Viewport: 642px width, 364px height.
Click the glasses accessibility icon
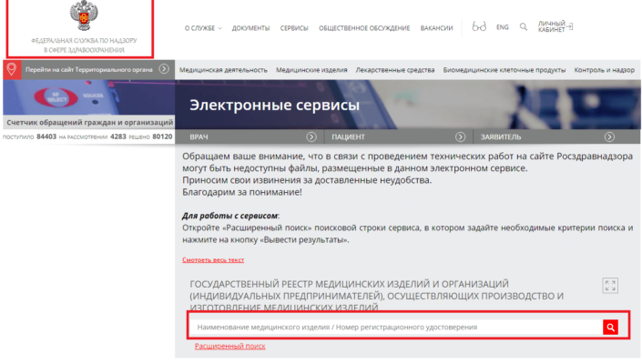click(480, 27)
